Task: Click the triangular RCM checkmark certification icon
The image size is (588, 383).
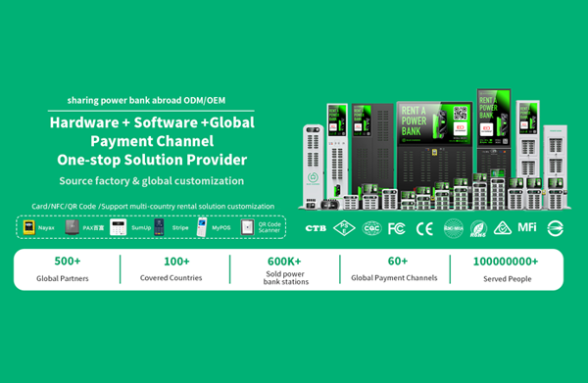Action: 503,228
